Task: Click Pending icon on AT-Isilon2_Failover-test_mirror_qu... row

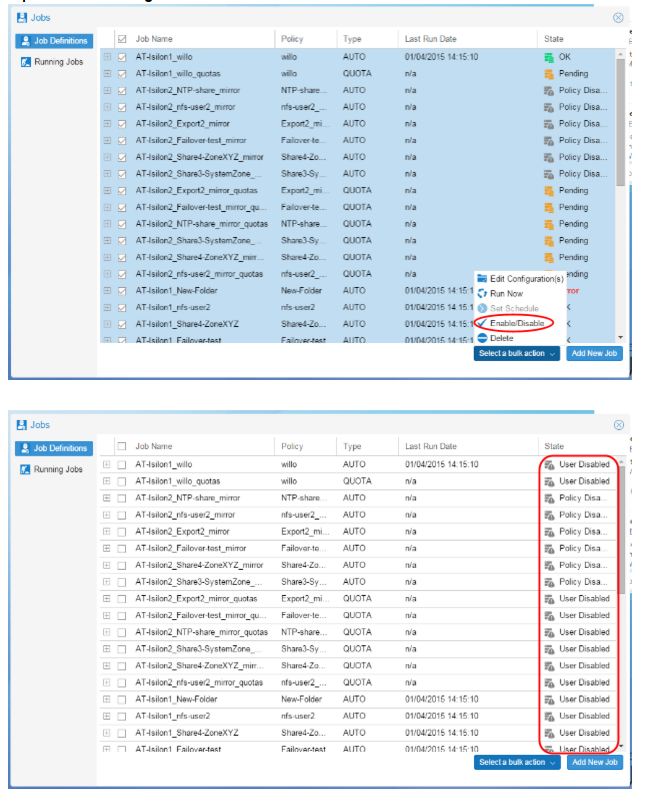Action: coord(549,208)
